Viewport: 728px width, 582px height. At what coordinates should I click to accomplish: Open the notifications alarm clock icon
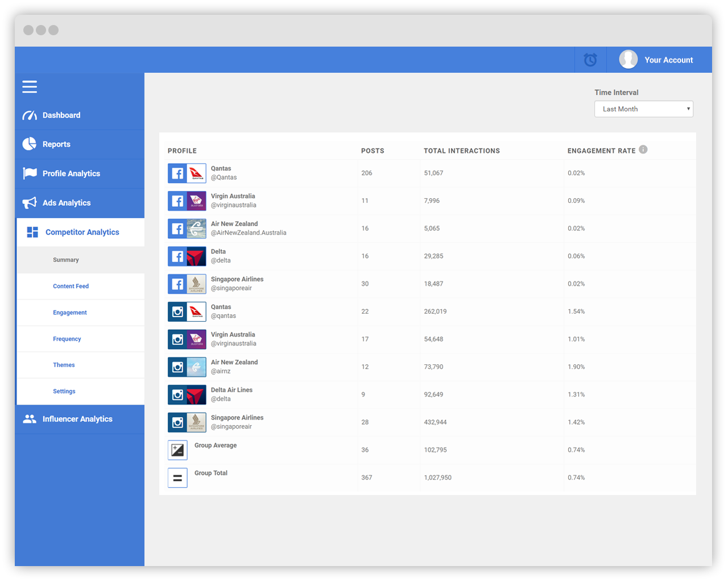[591, 60]
